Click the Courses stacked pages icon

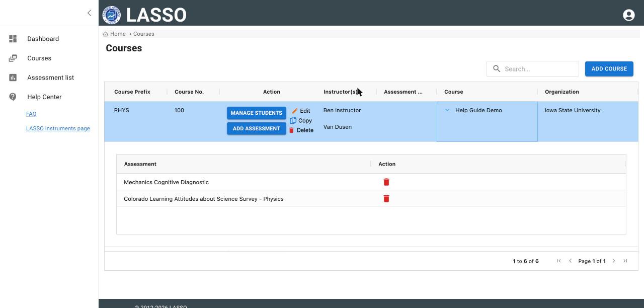tap(13, 58)
